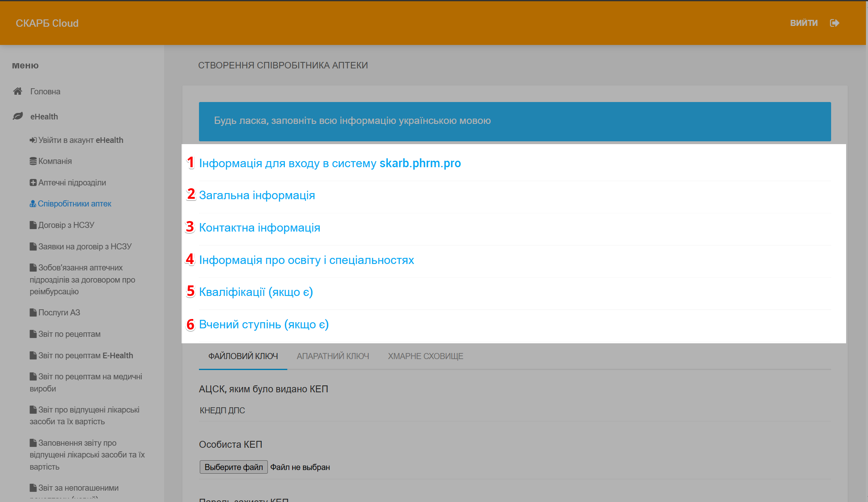The image size is (868, 502).
Task: Expand the Кваліфікації (якщо є) section
Action: [256, 292]
